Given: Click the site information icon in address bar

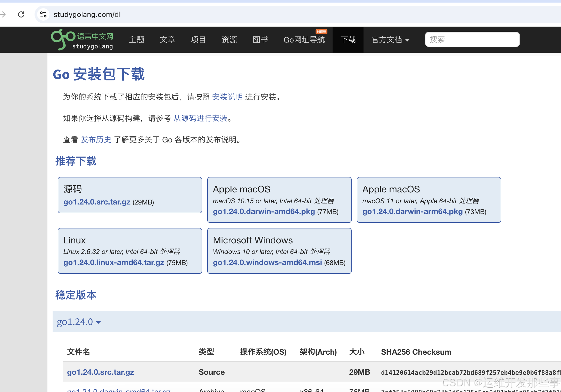Looking at the screenshot, I should (43, 14).
